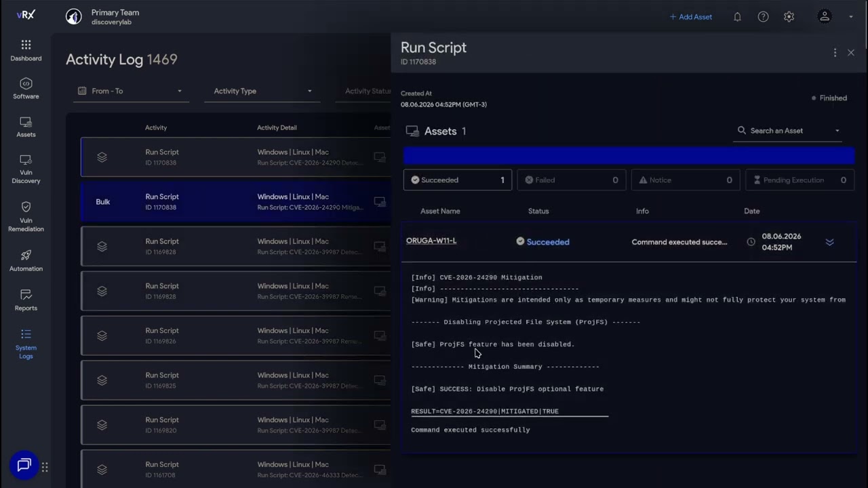Viewport: 868px width, 488px height.
Task: Sort by Date column header
Action: [751, 211]
